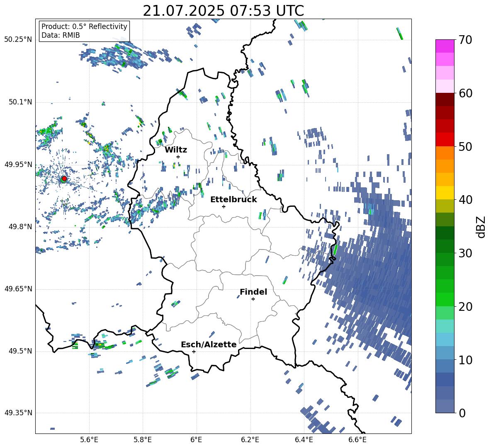Viewport: 491px width, 448px height.
Task: Click the 5.6°E longitude label
Action: (x=89, y=440)
